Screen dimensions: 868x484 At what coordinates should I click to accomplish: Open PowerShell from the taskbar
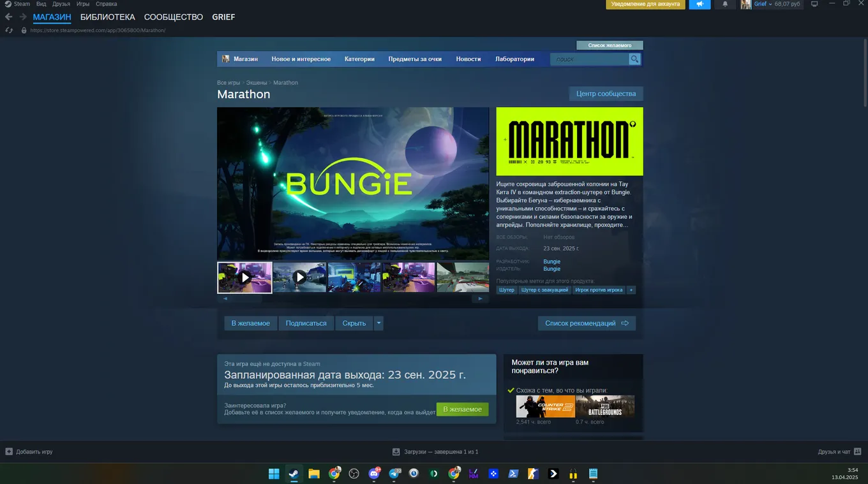point(513,474)
